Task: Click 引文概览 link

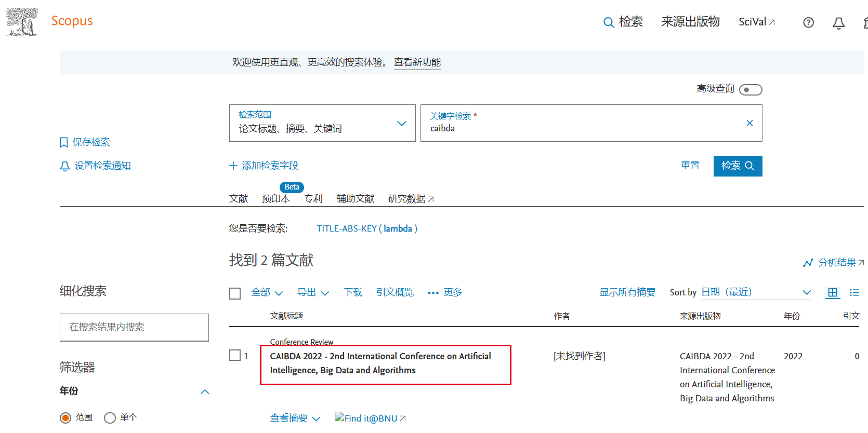Action: point(395,292)
